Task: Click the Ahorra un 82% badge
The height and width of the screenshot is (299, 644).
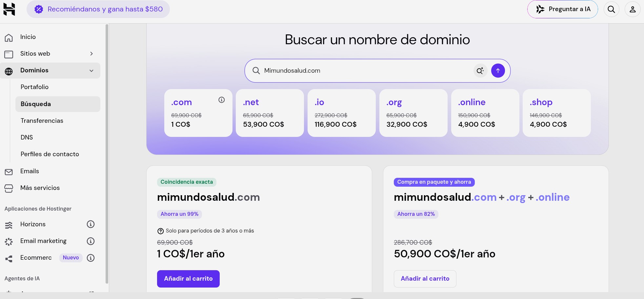Action: click(x=416, y=214)
